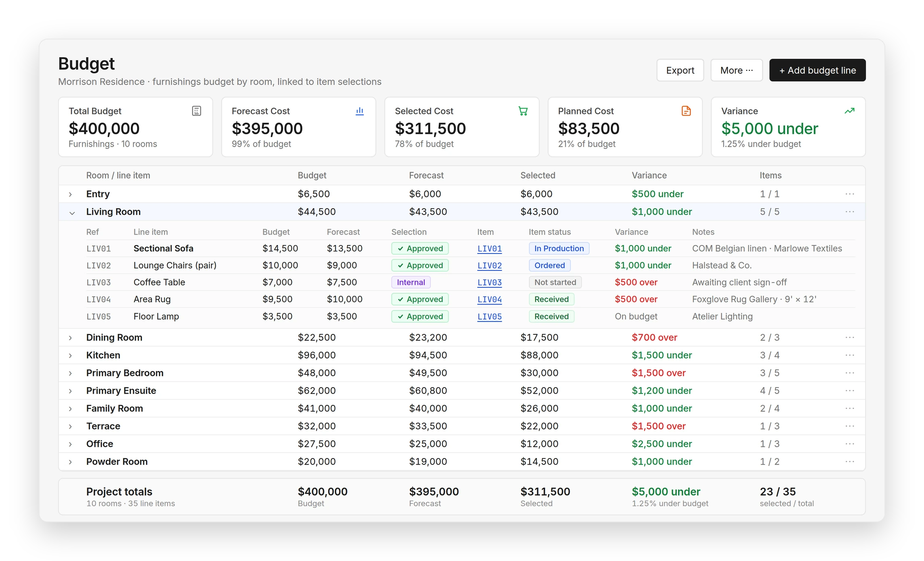Image resolution: width=924 pixels, height=561 pixels.
Task: Open Primary Bedroom row options menu
Action: pos(850,373)
